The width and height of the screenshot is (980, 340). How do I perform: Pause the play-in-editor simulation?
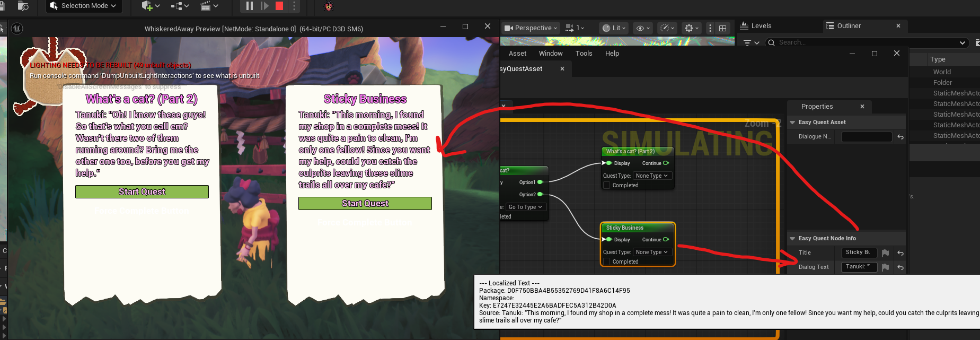(250, 6)
